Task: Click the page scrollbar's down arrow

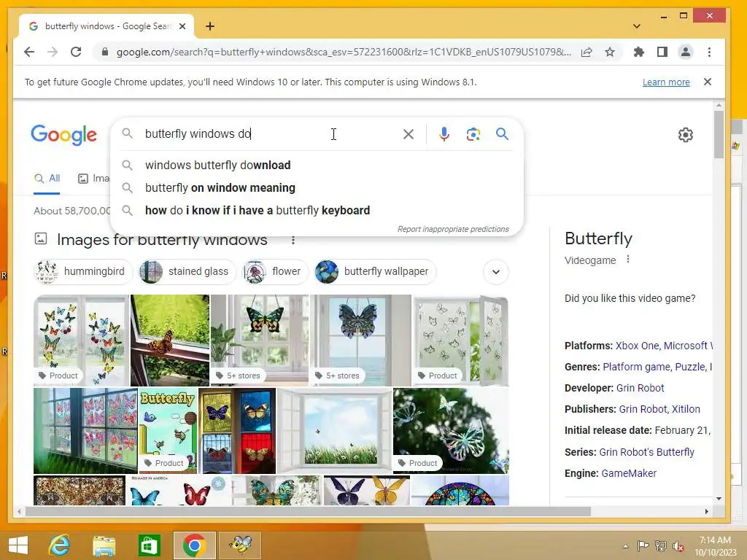Action: pos(719,499)
